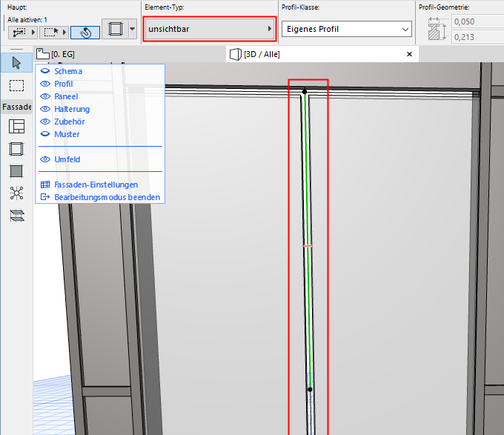The image size is (504, 435).
Task: Click the profile geometry dimension icon
Action: click(x=437, y=29)
